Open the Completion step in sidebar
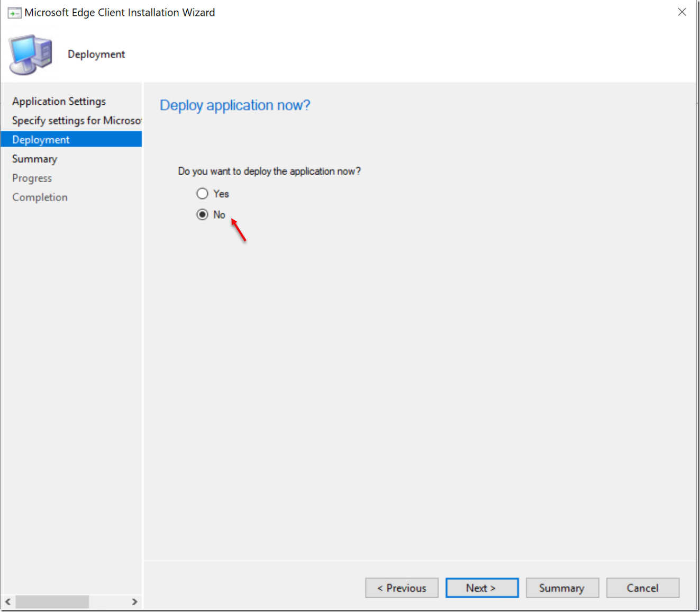 (x=40, y=197)
